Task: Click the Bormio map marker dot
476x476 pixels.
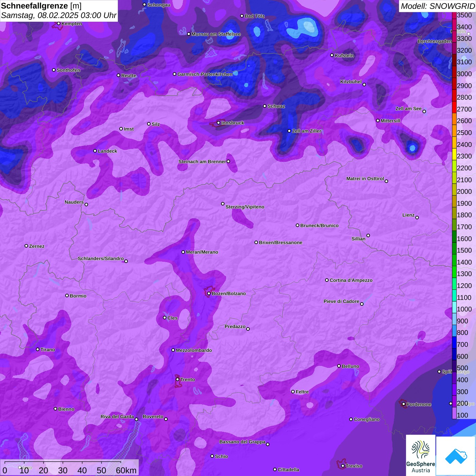Action: click(67, 295)
